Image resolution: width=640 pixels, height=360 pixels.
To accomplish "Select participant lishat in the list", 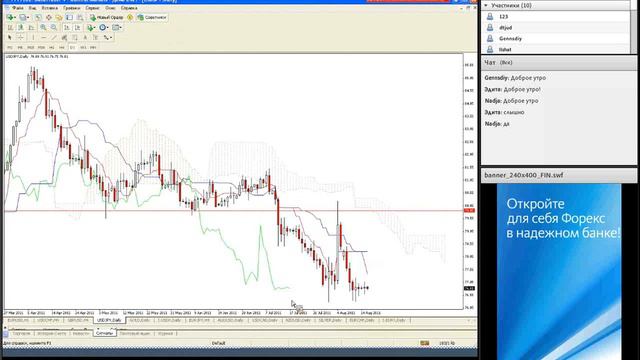I will pos(556,49).
